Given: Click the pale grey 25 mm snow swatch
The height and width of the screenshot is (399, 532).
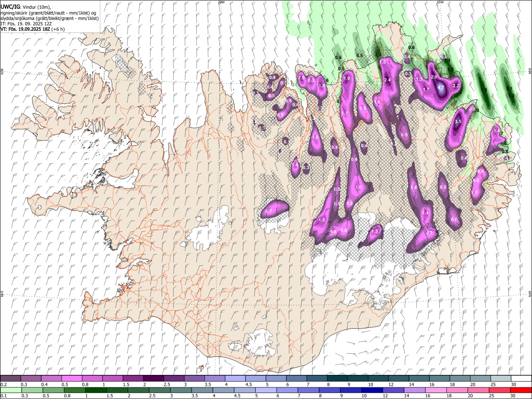Looking at the screenshot, I should point(501,379).
